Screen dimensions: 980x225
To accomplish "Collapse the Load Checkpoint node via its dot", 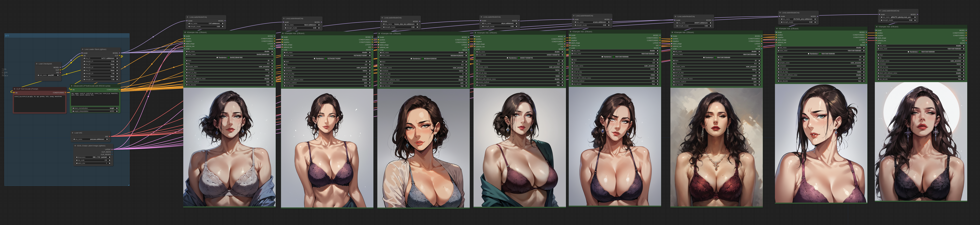I will tap(37, 64).
